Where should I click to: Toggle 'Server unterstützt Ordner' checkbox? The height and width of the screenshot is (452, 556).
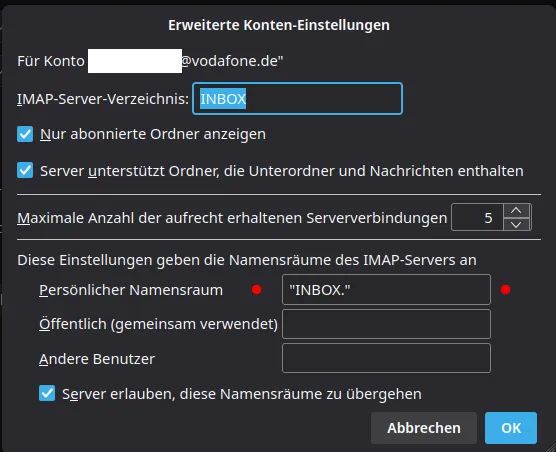[25, 171]
